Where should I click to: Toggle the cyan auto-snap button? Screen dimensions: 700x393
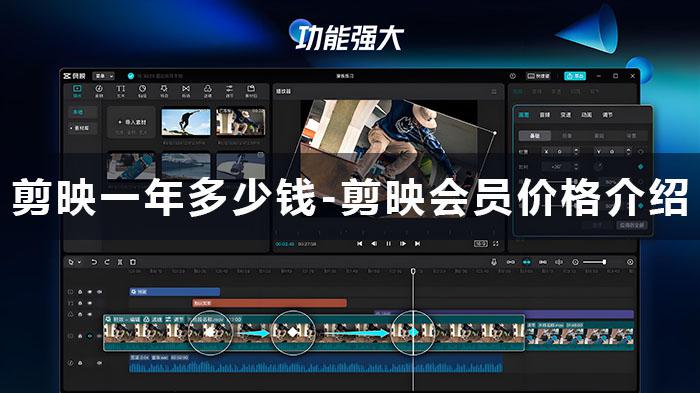coord(526,262)
